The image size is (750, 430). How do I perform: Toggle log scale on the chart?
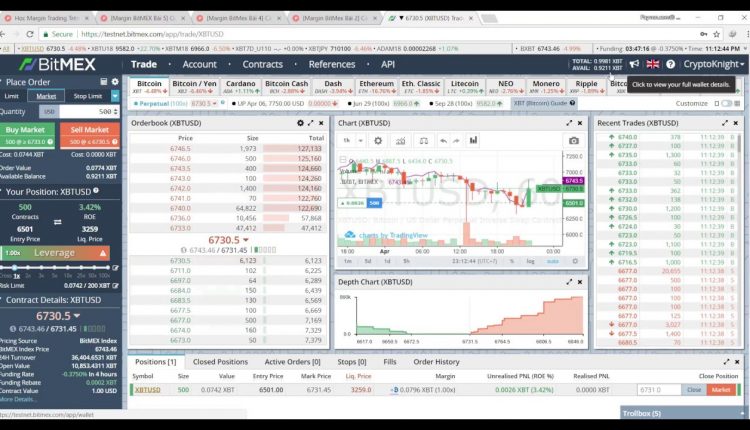click(530, 261)
